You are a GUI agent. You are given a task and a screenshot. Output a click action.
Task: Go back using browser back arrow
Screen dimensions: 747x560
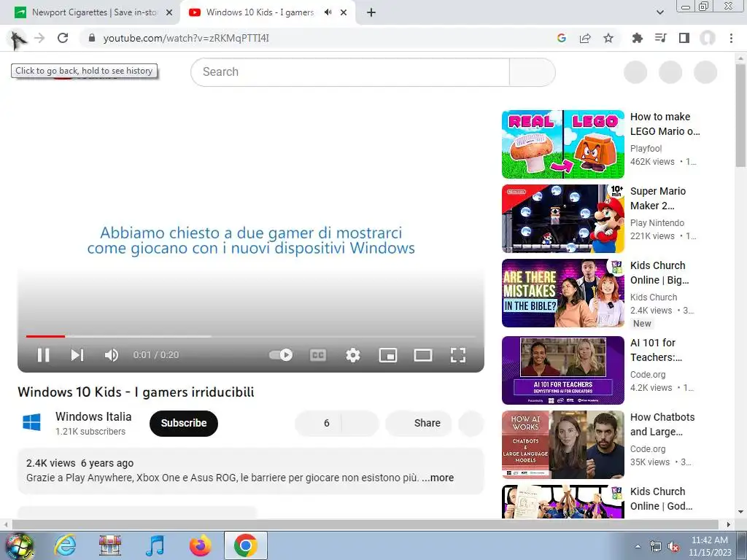point(18,38)
